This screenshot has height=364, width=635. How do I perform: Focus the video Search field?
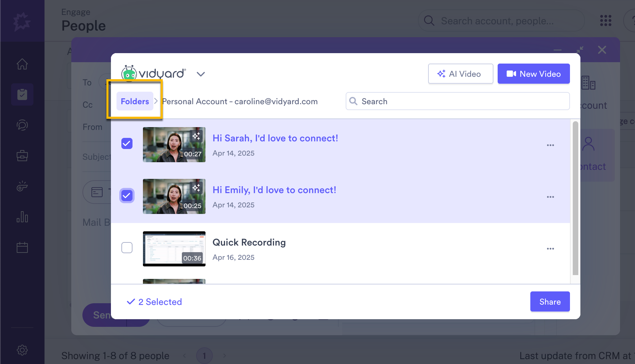click(x=457, y=101)
